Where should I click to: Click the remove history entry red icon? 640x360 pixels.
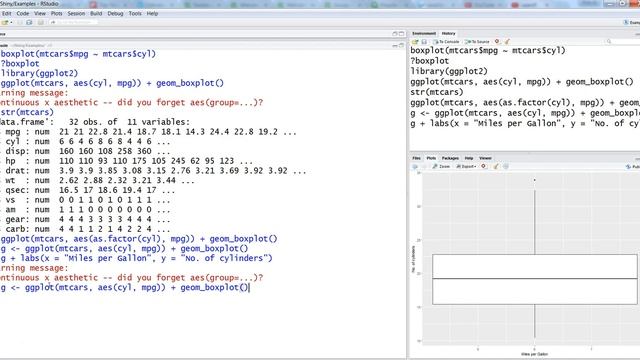coord(497,42)
